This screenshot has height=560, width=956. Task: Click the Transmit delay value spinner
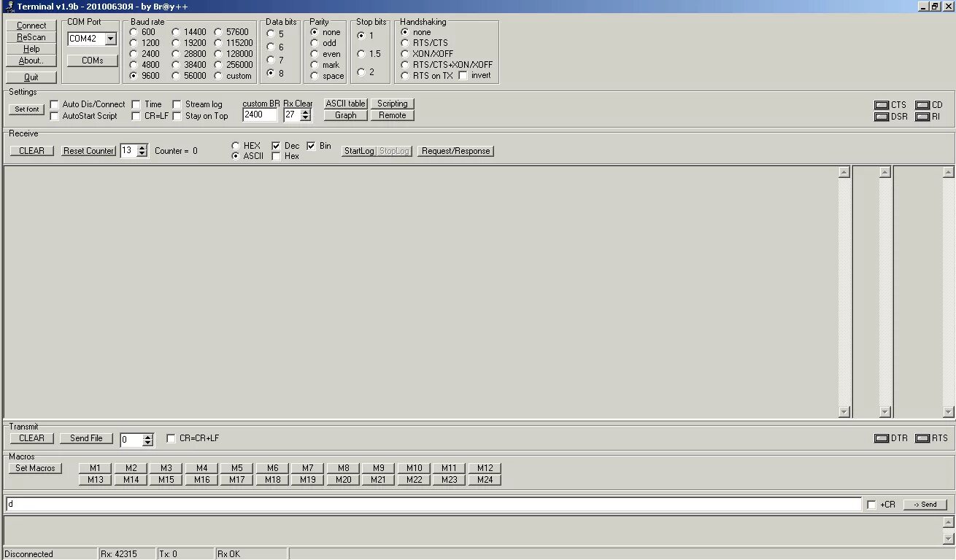pos(148,440)
